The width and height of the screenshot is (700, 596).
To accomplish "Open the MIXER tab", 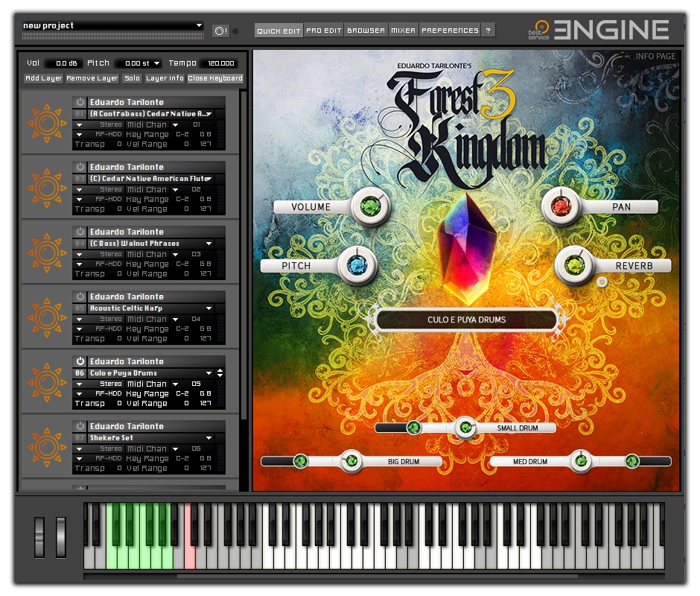I will (403, 31).
